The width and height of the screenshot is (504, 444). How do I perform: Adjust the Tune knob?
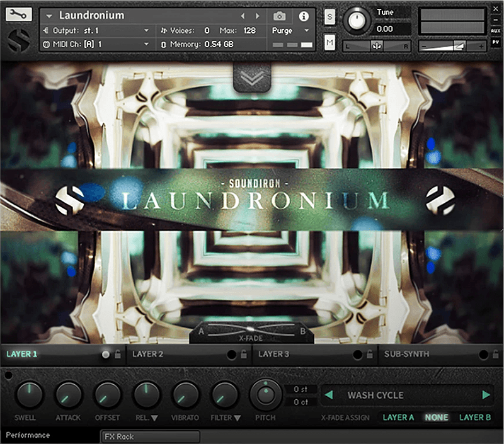click(357, 20)
